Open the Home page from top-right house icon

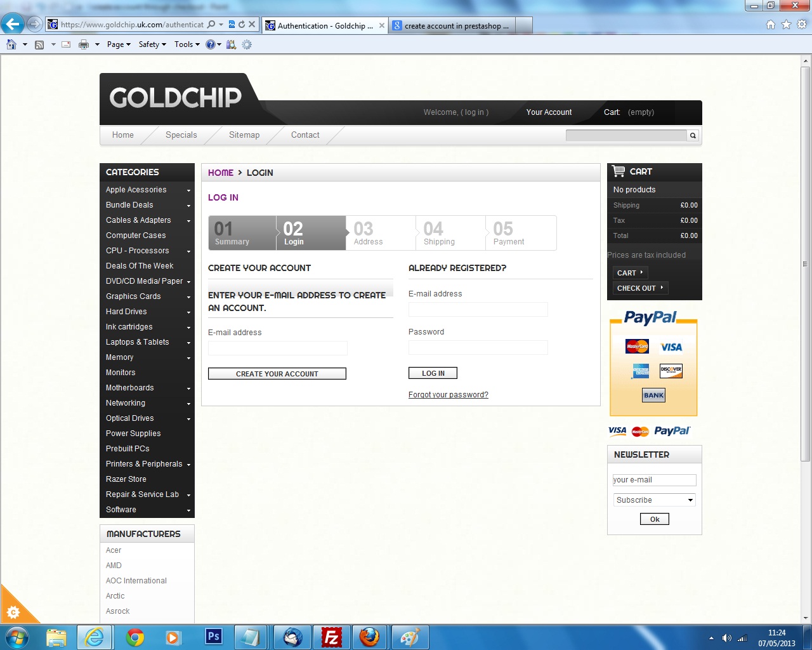click(x=771, y=25)
